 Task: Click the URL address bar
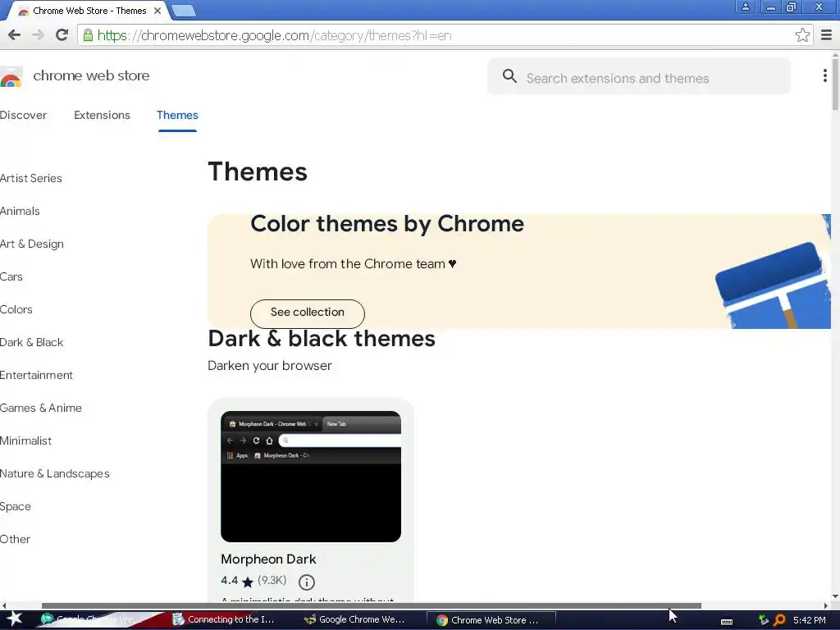[445, 35]
